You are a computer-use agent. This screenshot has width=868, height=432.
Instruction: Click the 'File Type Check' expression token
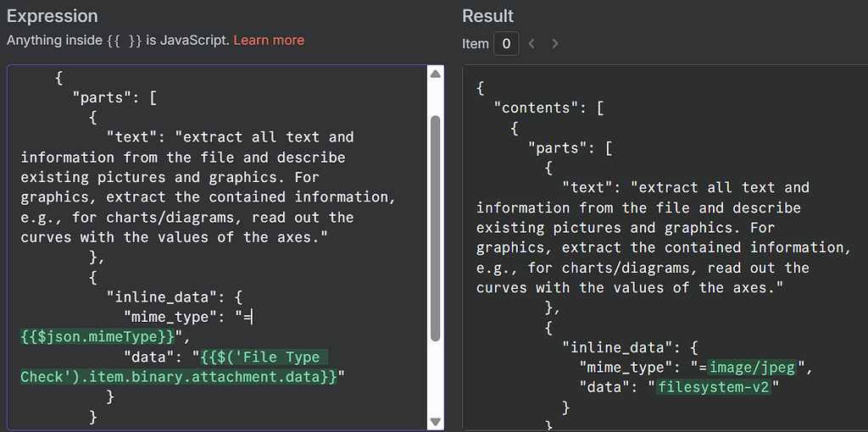click(x=178, y=368)
